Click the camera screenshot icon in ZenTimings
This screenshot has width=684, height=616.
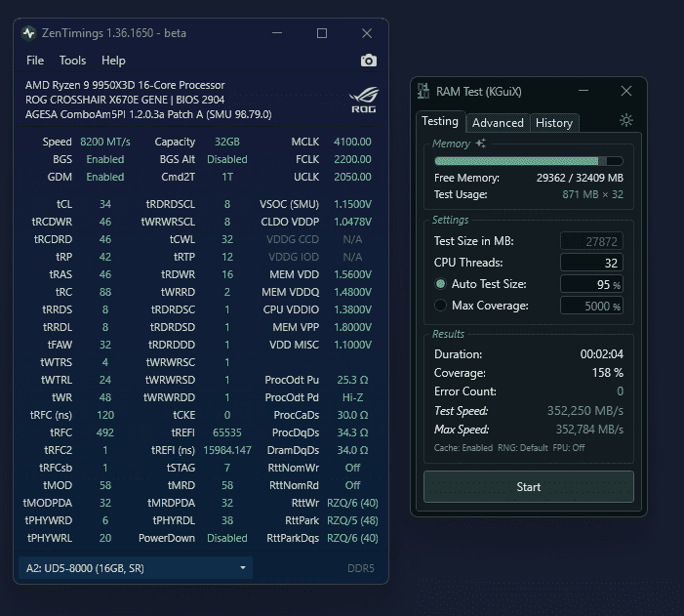click(x=369, y=61)
